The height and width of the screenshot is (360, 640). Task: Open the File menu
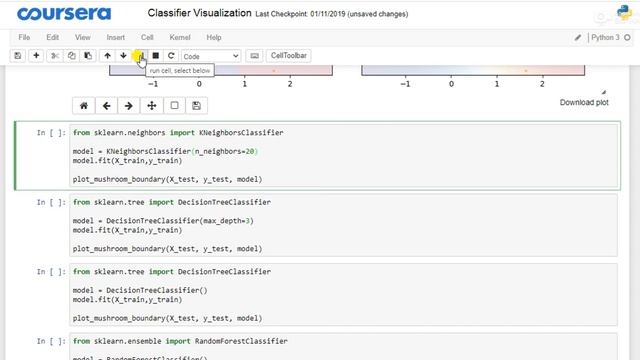24,37
